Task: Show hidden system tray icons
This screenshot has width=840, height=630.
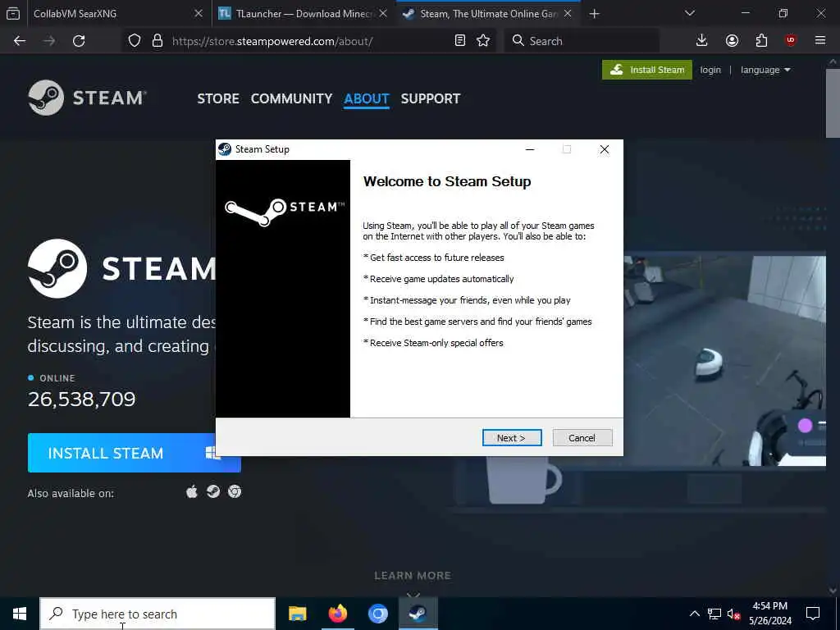Action: 694,614
